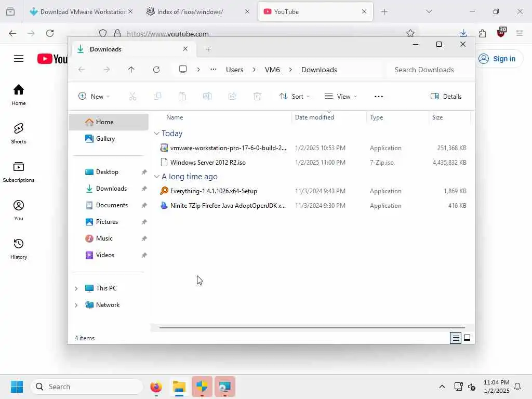This screenshot has height=399, width=532.
Task: Bookmark this page with the star icon
Action: 410,33
